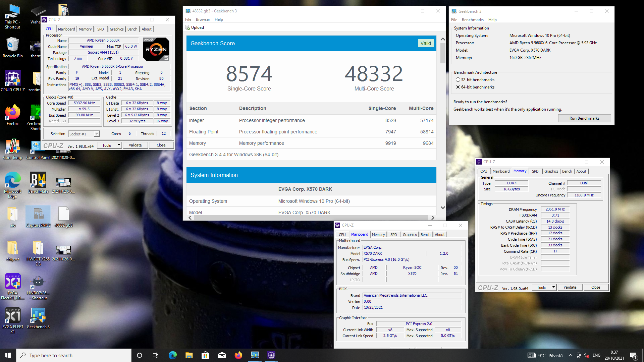Viewport: 644px width, 362px height.
Task: Click the AMD Ryzen 5 logo
Action: pos(156,49)
